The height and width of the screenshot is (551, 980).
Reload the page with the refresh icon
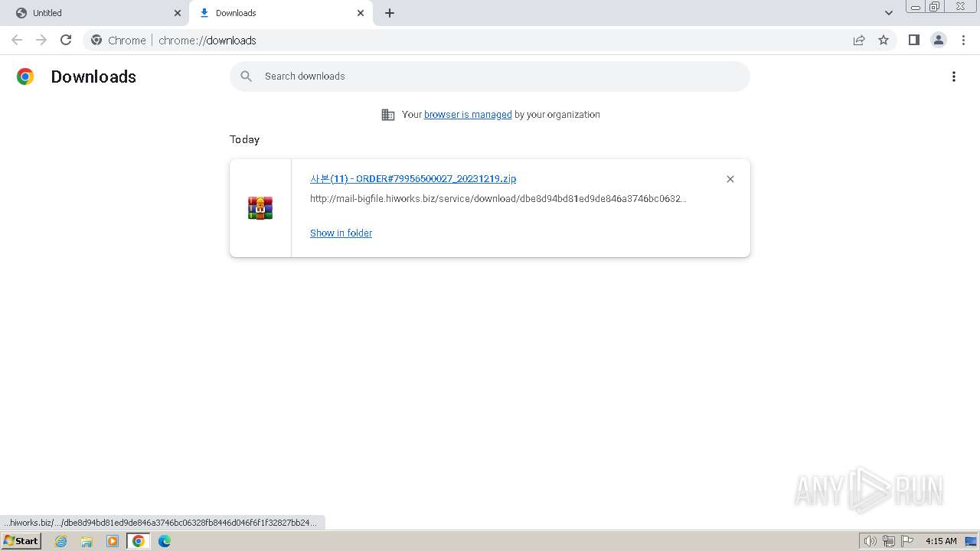66,40
